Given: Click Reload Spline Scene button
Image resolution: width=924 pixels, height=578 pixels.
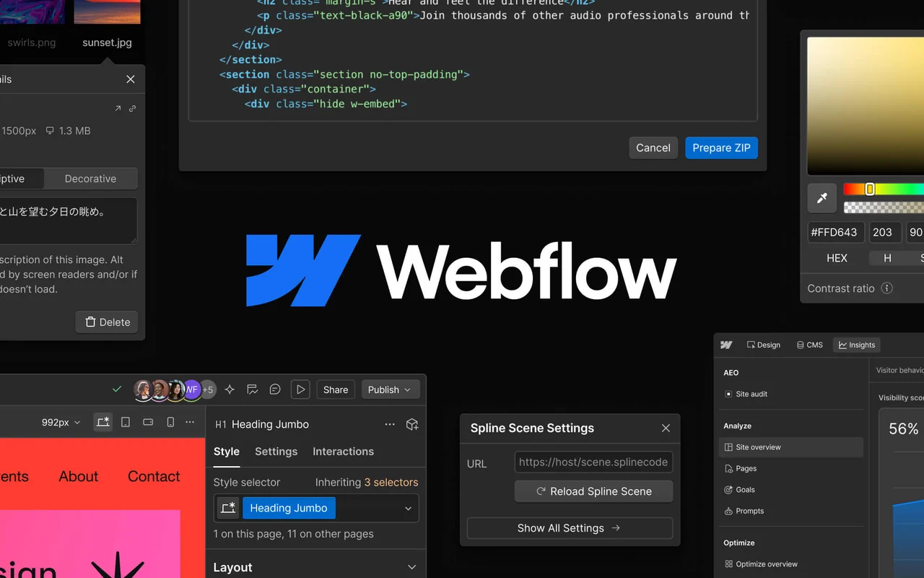Looking at the screenshot, I should pos(593,491).
